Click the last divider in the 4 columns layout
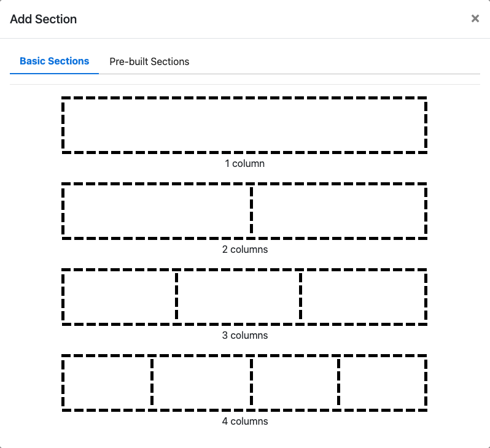Image resolution: width=490 pixels, height=448 pixels. [339, 382]
